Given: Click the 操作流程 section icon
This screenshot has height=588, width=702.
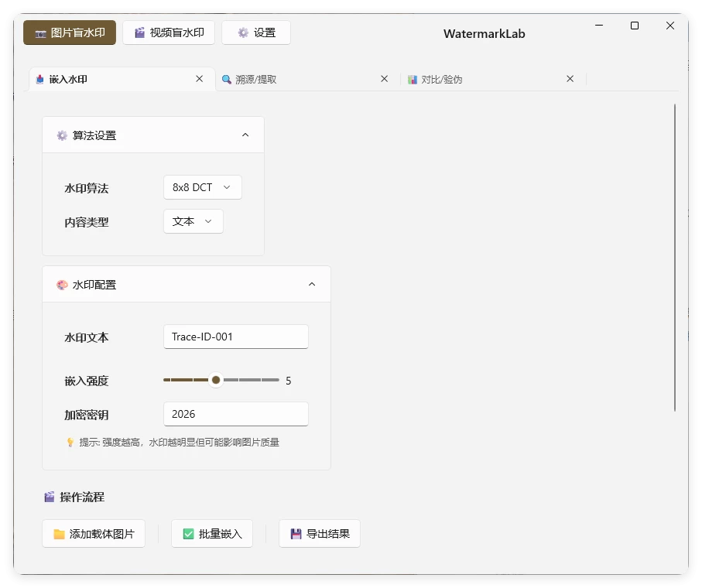Looking at the screenshot, I should [x=49, y=497].
